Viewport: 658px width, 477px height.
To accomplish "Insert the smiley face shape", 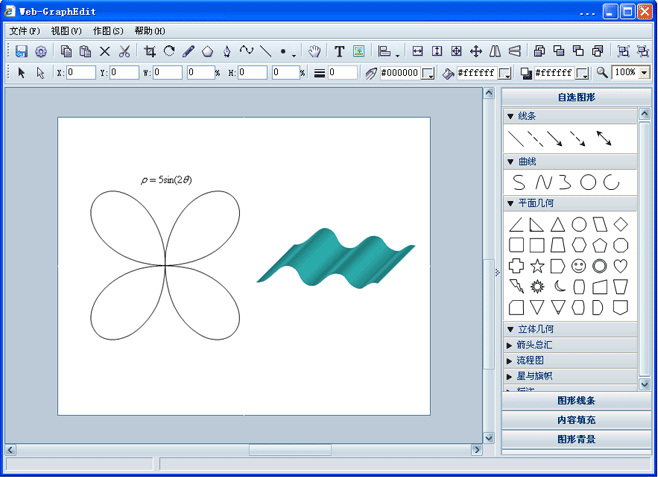I will pos(579,266).
